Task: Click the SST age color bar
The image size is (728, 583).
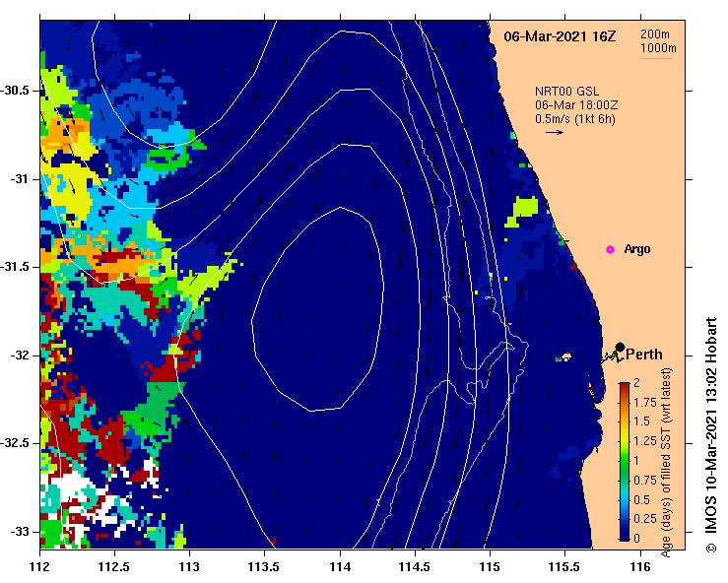Action: pos(625,462)
